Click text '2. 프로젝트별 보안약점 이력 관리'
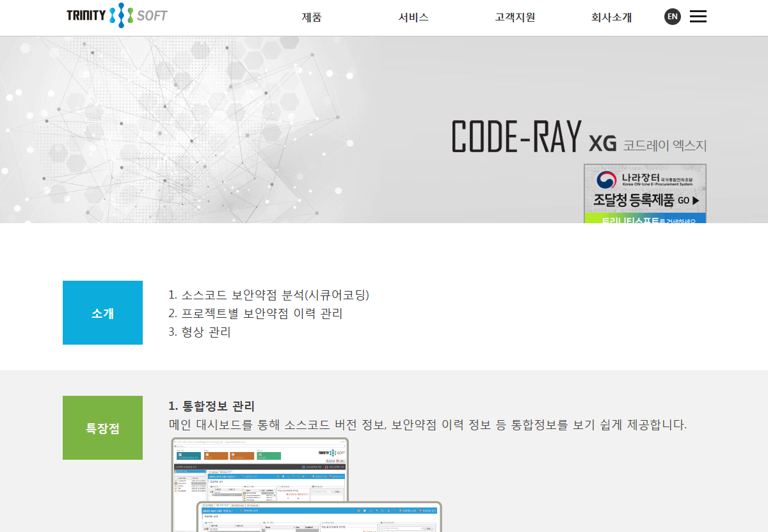 [255, 314]
